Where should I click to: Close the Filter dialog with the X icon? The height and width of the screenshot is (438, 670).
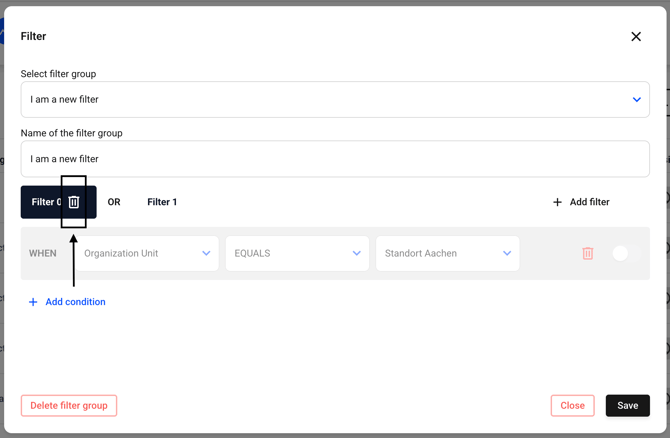point(636,37)
